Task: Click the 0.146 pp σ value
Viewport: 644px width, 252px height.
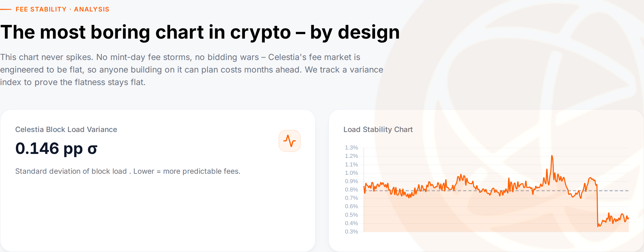Action: [56, 149]
